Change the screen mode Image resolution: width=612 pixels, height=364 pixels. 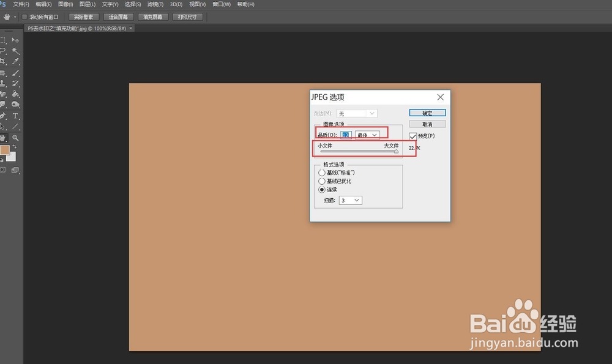(x=15, y=170)
